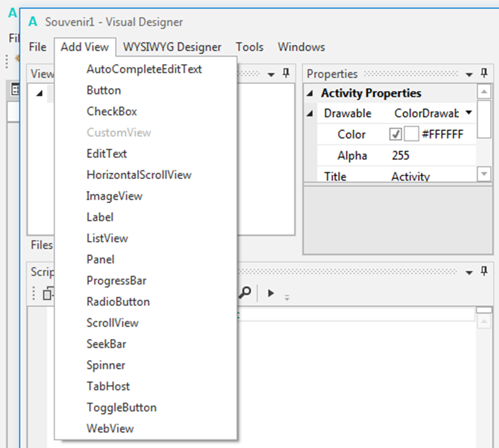499x448 pixels.
Task: Pin the Properties panel
Action: pyautogui.click(x=484, y=73)
